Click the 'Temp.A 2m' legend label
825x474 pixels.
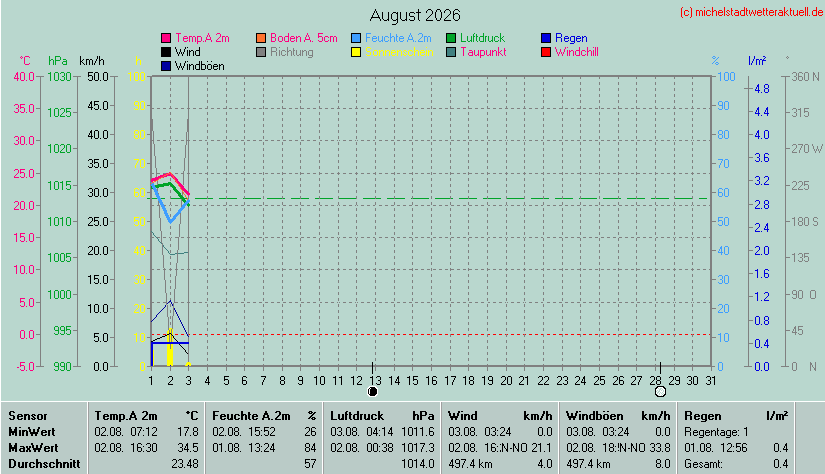(203, 38)
